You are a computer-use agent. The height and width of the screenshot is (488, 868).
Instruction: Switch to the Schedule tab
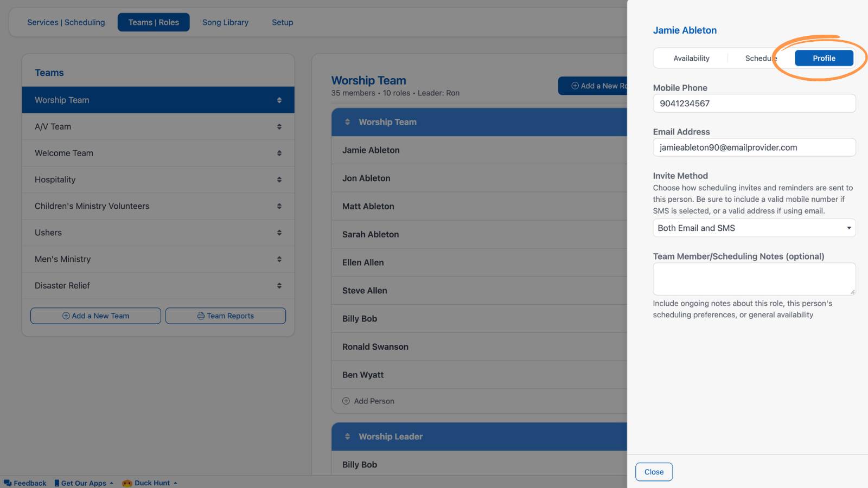coord(761,58)
